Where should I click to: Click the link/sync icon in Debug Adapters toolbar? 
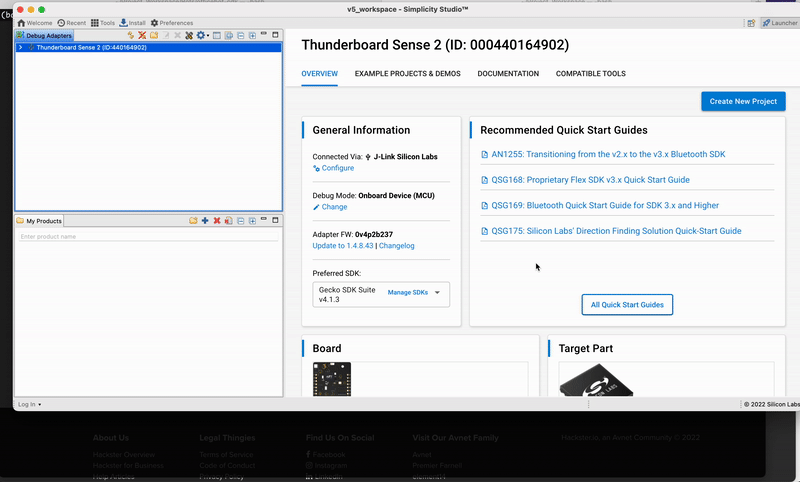[x=229, y=35]
